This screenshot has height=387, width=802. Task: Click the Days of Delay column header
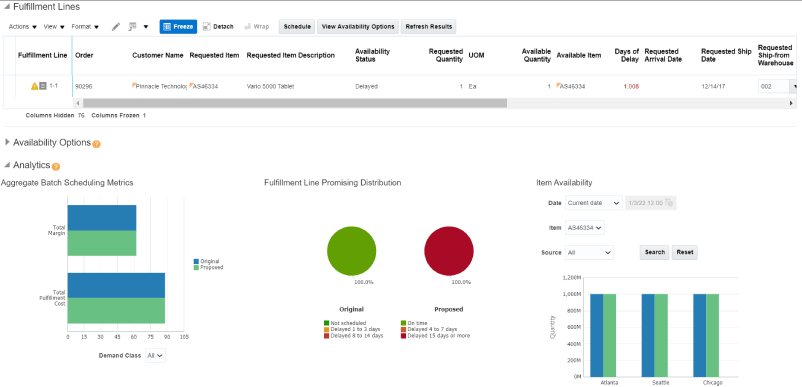tap(627, 55)
